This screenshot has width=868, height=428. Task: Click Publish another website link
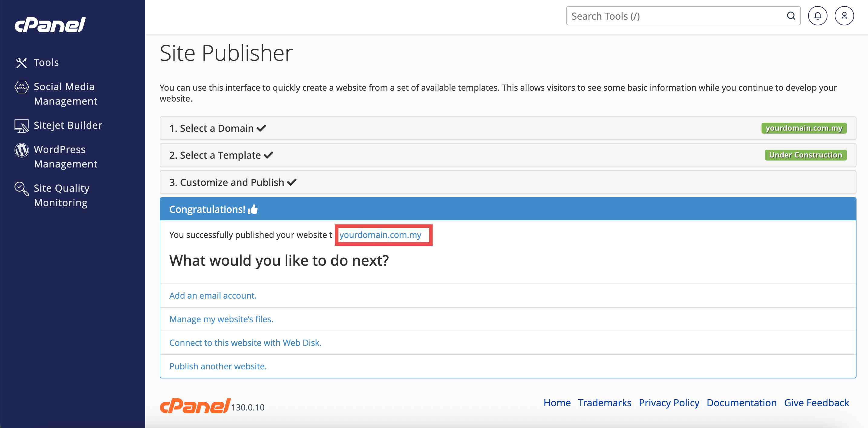tap(218, 366)
